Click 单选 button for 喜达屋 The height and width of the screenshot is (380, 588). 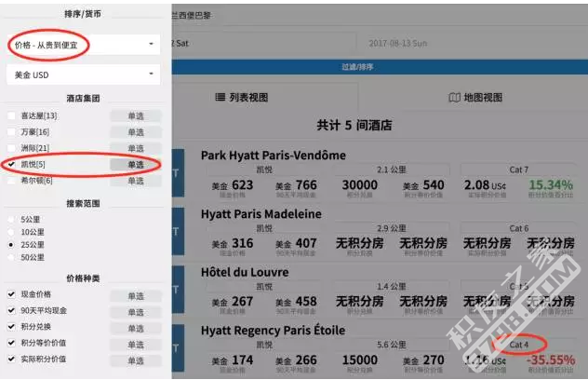pos(136,116)
